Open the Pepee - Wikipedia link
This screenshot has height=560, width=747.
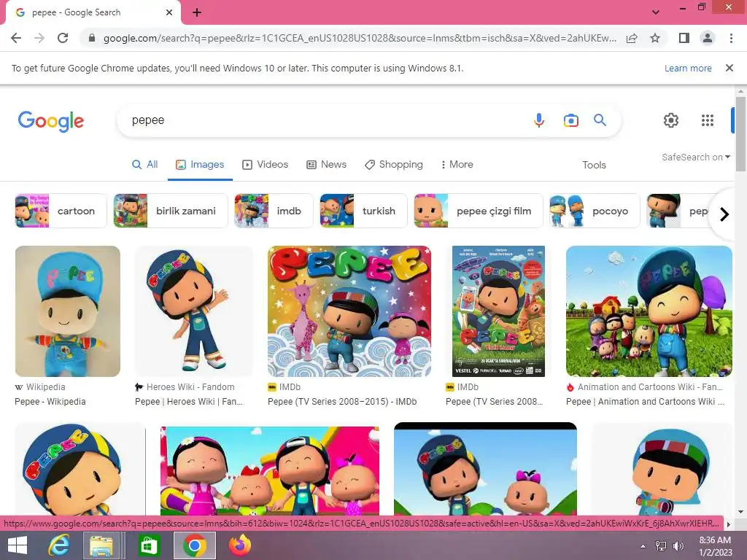pyautogui.click(x=50, y=402)
